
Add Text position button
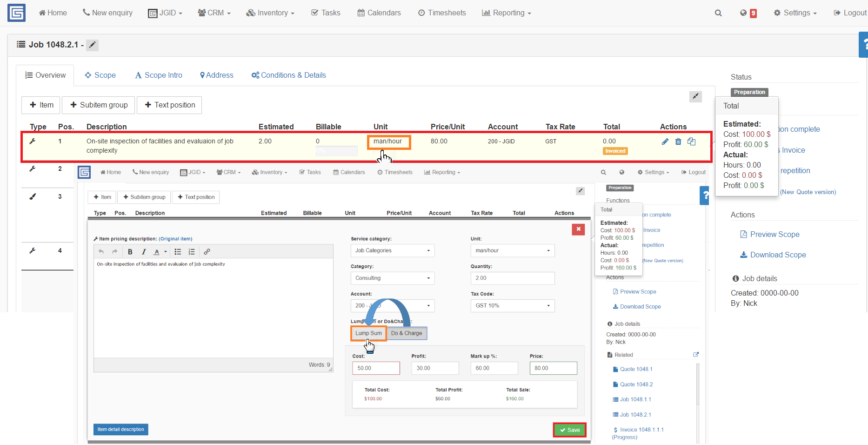pyautogui.click(x=170, y=105)
